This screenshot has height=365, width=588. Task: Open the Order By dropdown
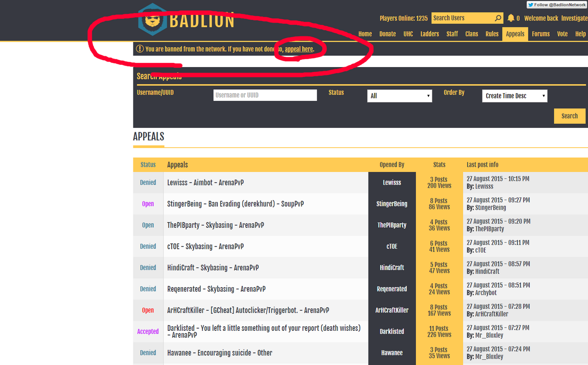(x=515, y=96)
